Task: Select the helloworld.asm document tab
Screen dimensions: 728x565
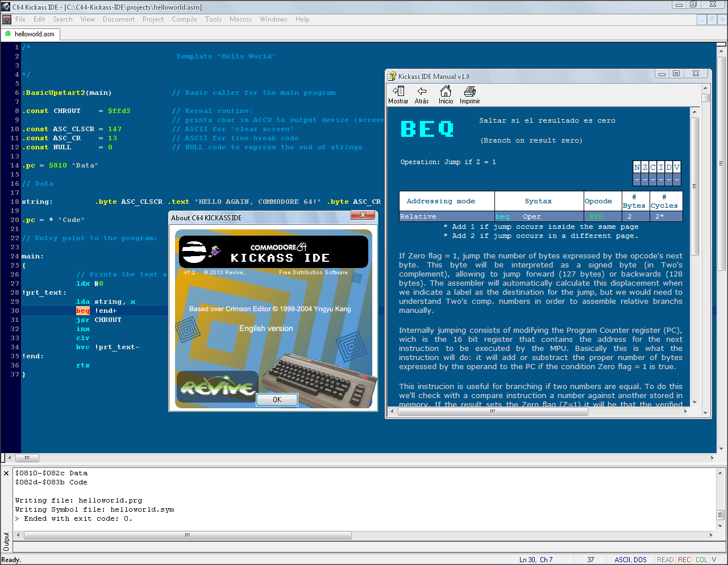Action: pyautogui.click(x=30, y=34)
